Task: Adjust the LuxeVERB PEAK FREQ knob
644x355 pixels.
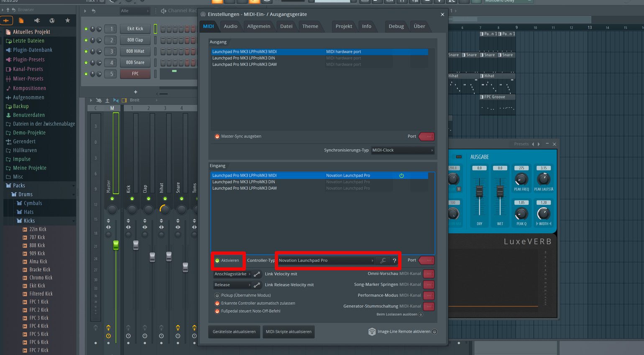Action: (x=521, y=180)
